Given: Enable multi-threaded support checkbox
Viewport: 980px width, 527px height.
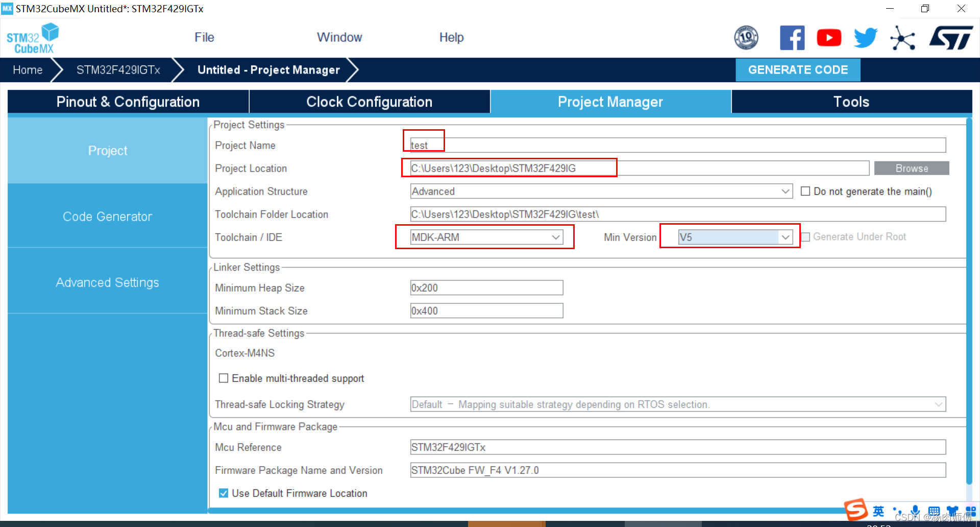Looking at the screenshot, I should [224, 378].
